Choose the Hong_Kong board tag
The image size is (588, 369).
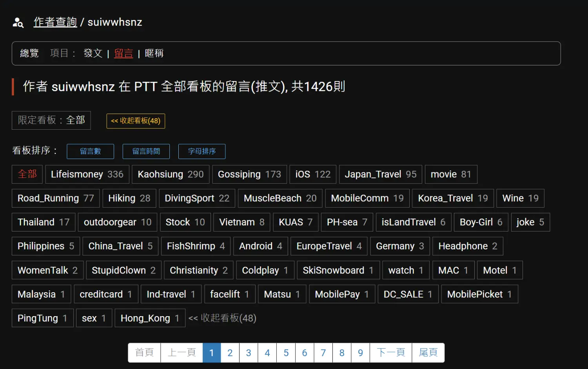[150, 318]
